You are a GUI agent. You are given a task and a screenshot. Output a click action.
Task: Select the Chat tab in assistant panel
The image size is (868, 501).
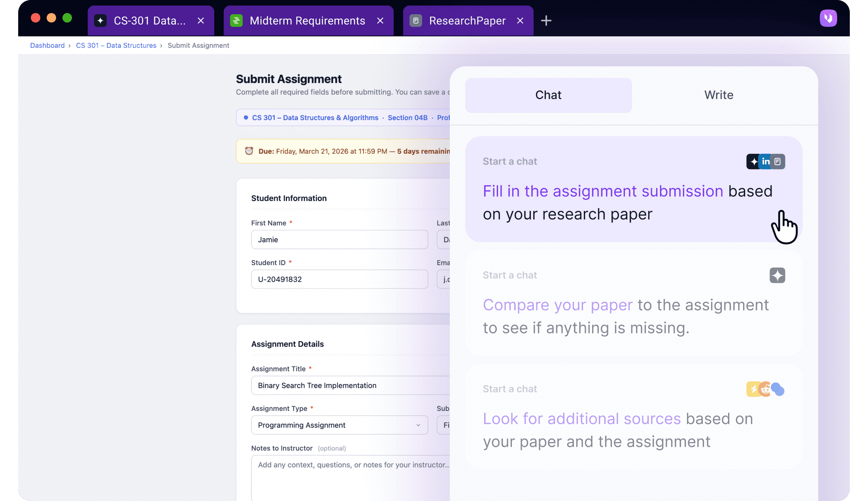(548, 95)
